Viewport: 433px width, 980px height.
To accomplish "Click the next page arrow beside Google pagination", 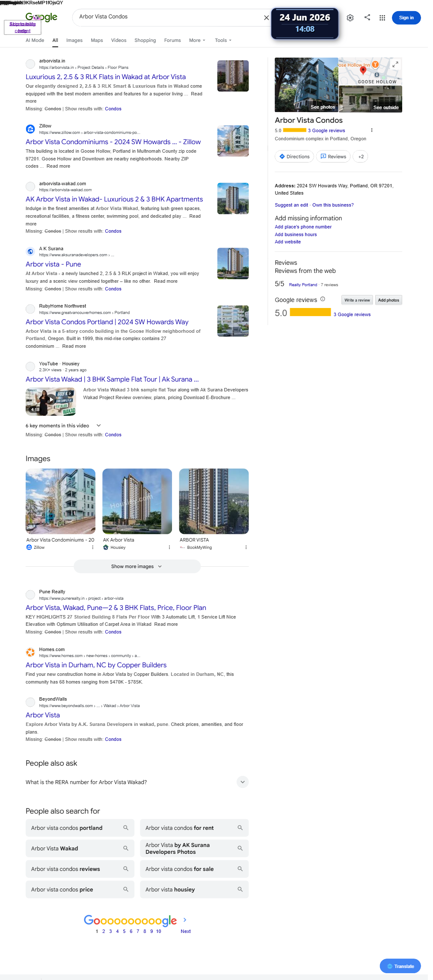I will tap(185, 920).
